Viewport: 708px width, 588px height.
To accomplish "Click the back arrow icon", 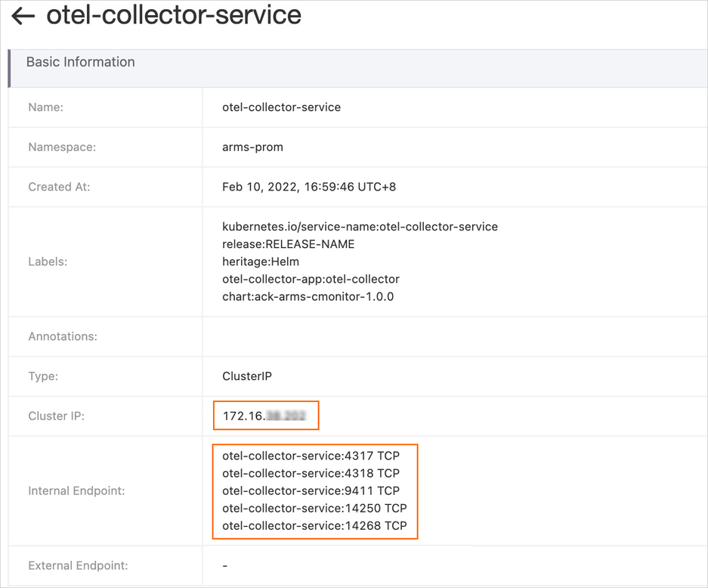I will [x=23, y=16].
